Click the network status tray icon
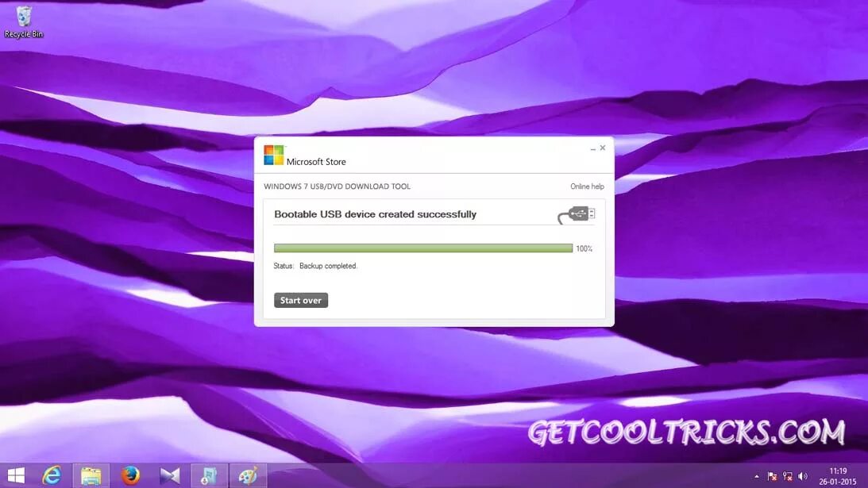The width and height of the screenshot is (868, 488). point(788,476)
